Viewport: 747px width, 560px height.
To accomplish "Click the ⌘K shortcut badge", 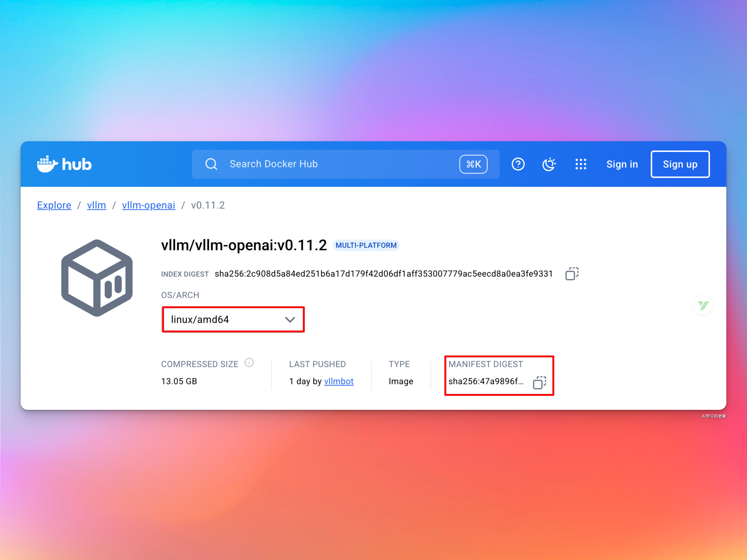I will (473, 164).
